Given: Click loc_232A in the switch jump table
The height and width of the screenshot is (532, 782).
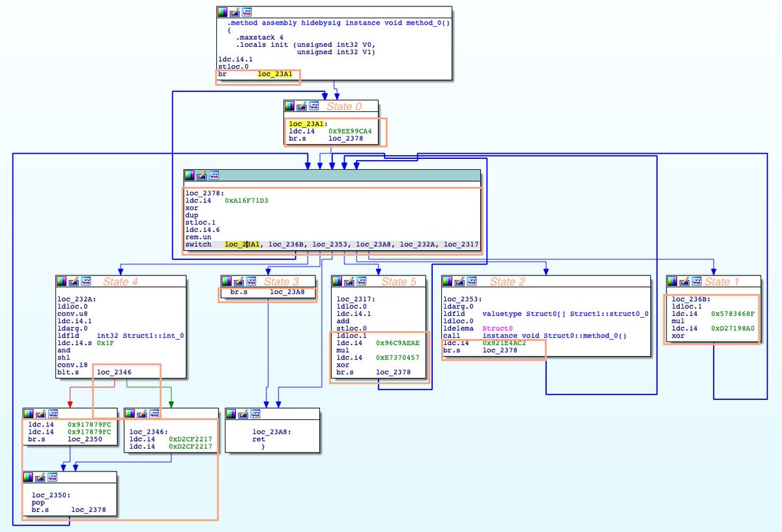Looking at the screenshot, I should point(416,244).
